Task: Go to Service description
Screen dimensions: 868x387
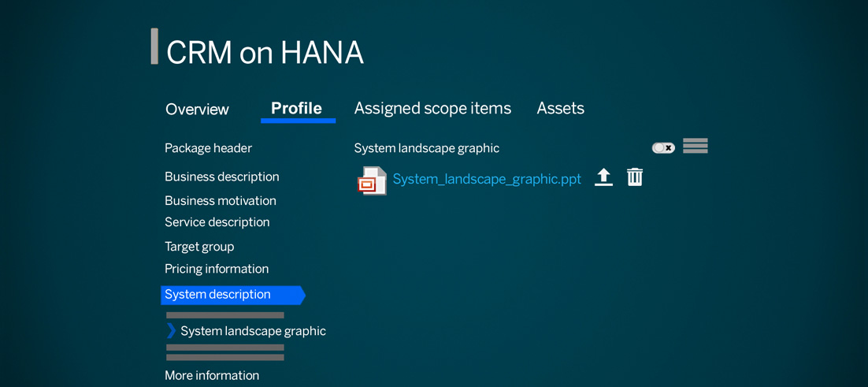Action: coord(217,222)
